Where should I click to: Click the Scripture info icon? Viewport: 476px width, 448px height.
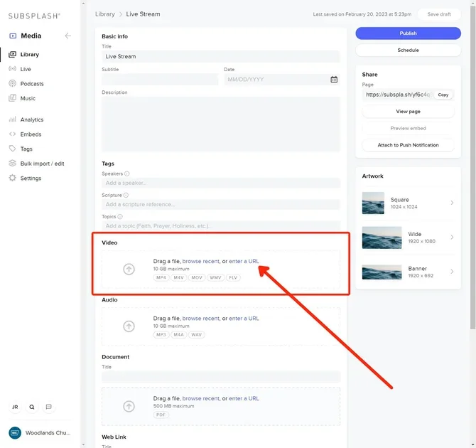[x=126, y=195]
